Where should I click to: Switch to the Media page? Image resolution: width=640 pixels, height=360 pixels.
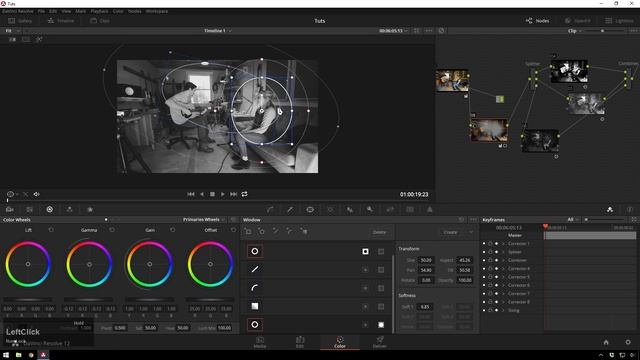click(x=260, y=342)
